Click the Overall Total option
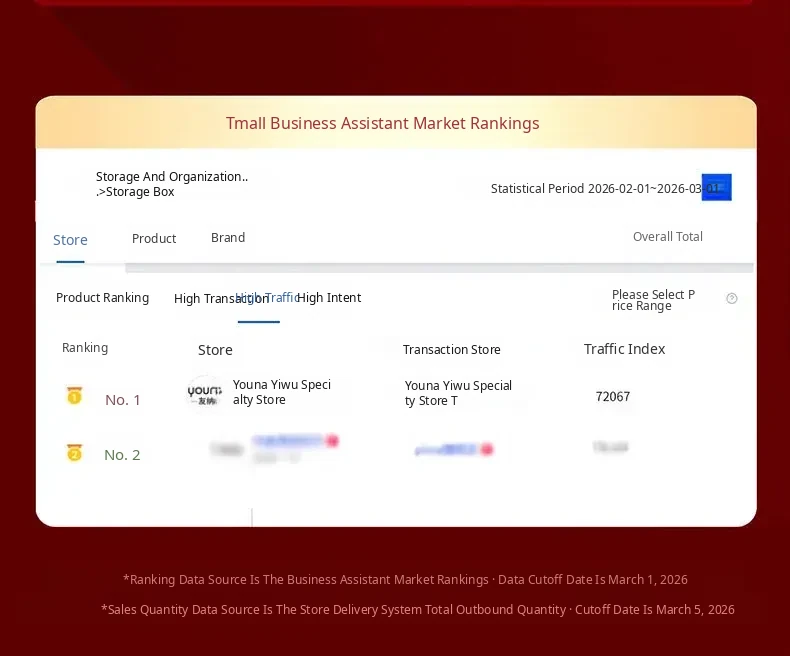 pyautogui.click(x=668, y=236)
